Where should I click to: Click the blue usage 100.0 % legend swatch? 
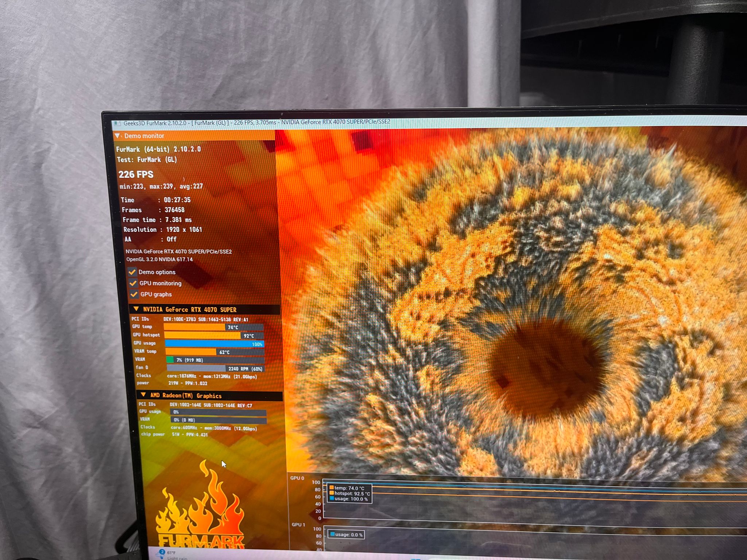pyautogui.click(x=332, y=498)
